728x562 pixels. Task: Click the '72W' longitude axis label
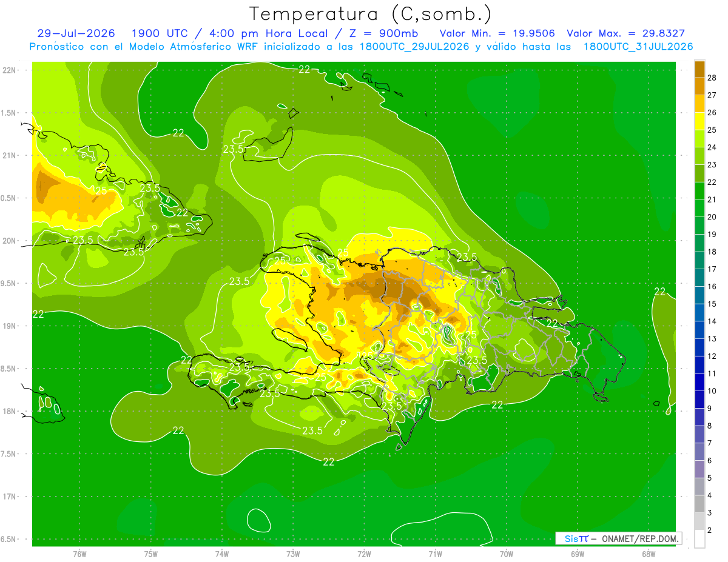364,554
